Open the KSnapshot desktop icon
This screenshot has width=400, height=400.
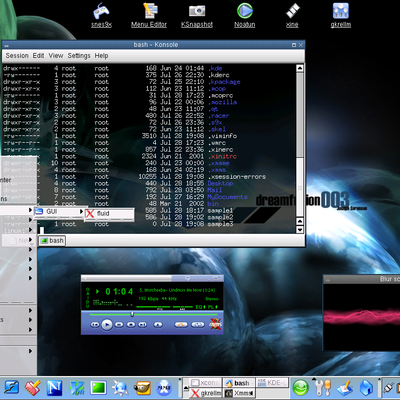(x=197, y=14)
